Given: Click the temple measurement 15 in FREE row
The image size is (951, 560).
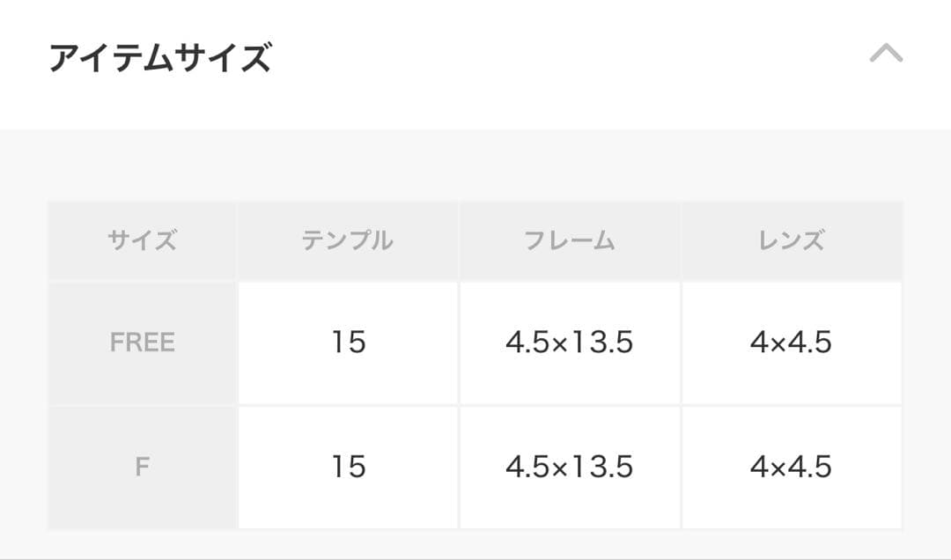Looking at the screenshot, I should click(x=348, y=342).
